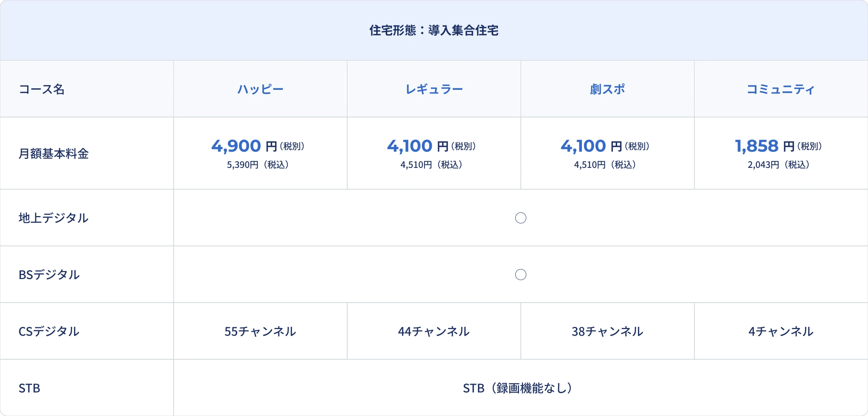
Task: Click the コミュニティ course link
Action: (780, 89)
